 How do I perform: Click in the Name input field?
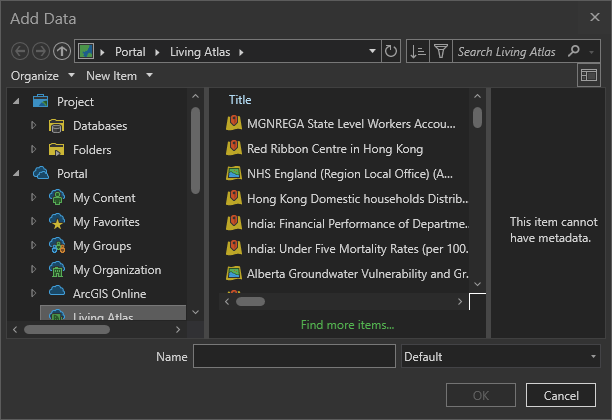click(294, 356)
